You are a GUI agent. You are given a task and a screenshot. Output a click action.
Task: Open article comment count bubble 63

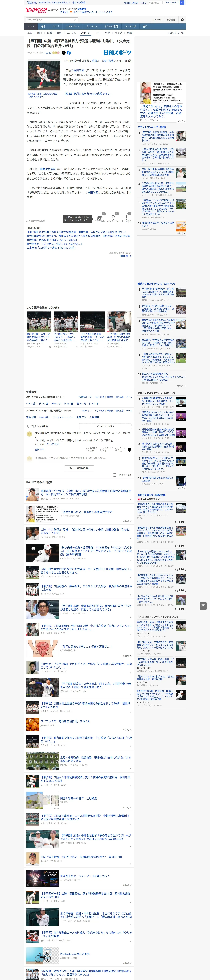click(48, 53)
